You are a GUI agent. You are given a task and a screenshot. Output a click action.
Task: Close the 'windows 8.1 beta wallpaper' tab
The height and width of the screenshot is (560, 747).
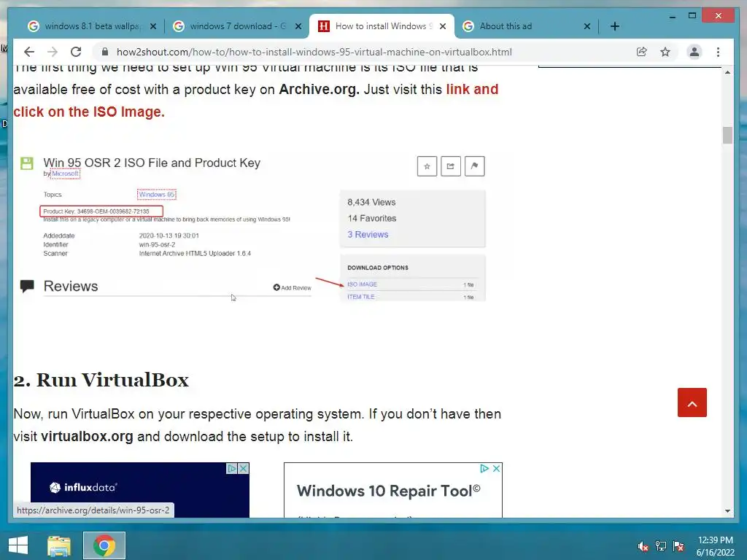[x=153, y=26]
